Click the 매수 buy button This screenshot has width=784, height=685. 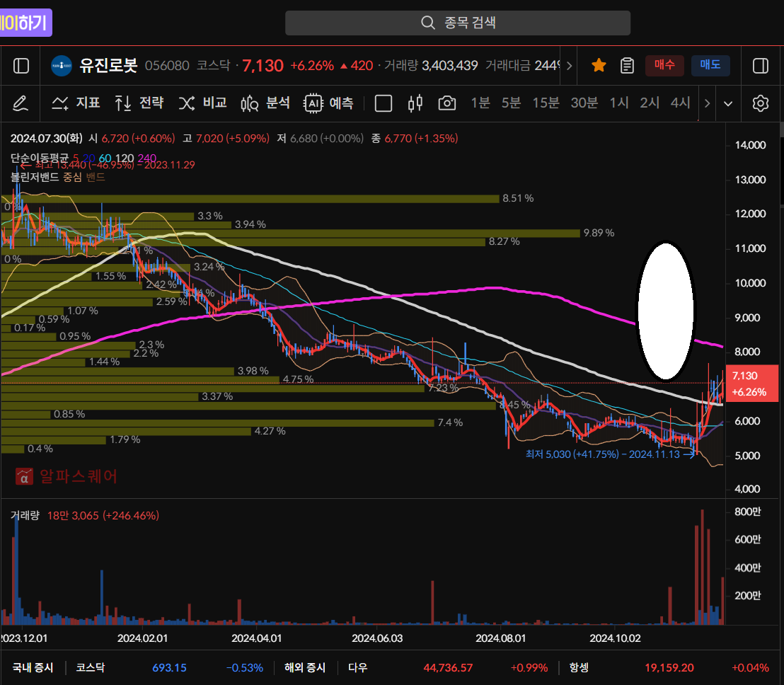coord(664,65)
